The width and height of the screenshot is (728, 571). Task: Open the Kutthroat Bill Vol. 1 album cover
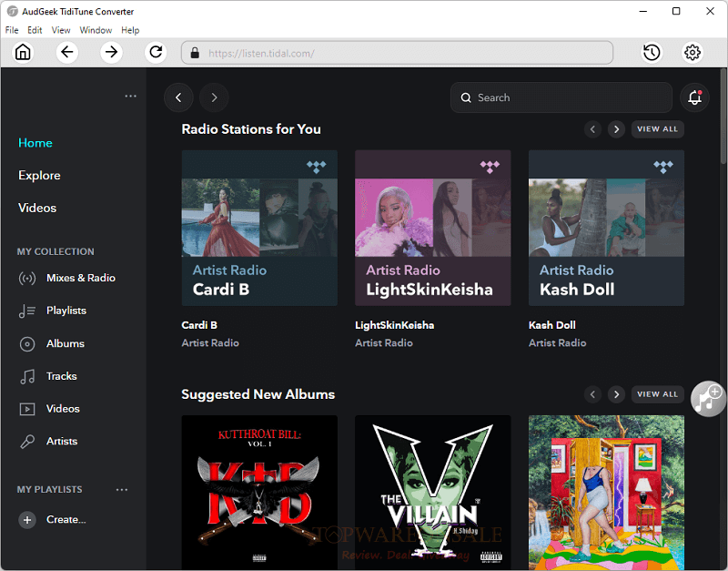(x=259, y=493)
